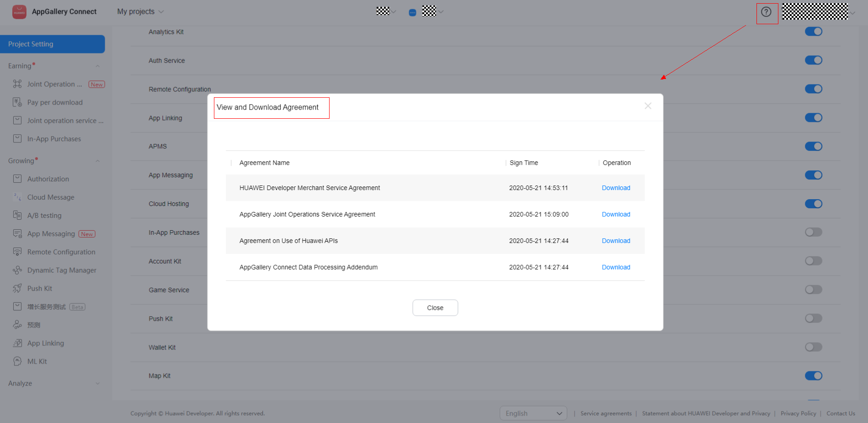Click the Remote Configuration sidebar icon
Screen dimensions: 868x423
click(x=17, y=252)
